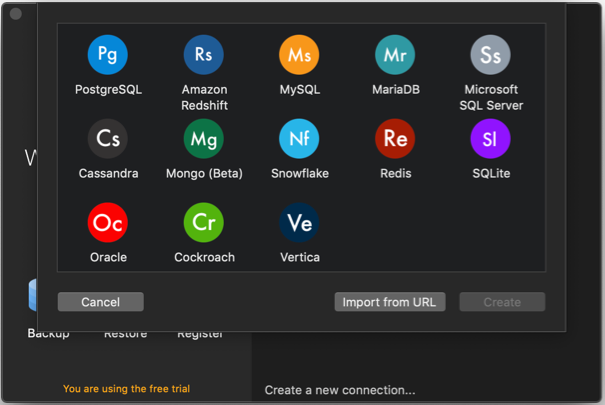Choose Microsoft SQL Server Ss icon

point(490,54)
